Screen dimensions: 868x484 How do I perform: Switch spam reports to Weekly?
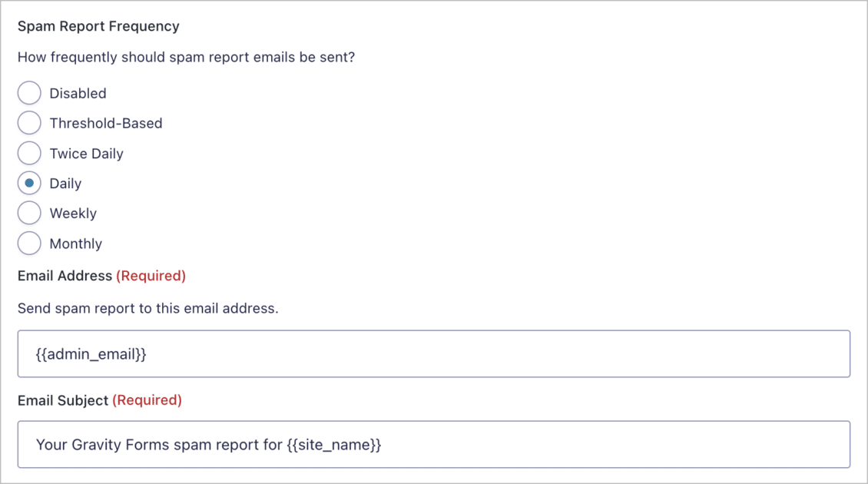point(28,213)
